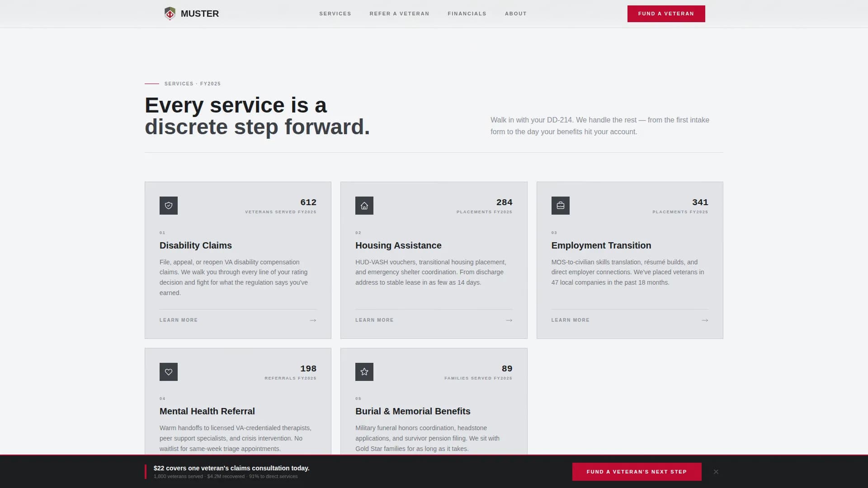
Task: Open the Services nav item
Action: tap(335, 14)
